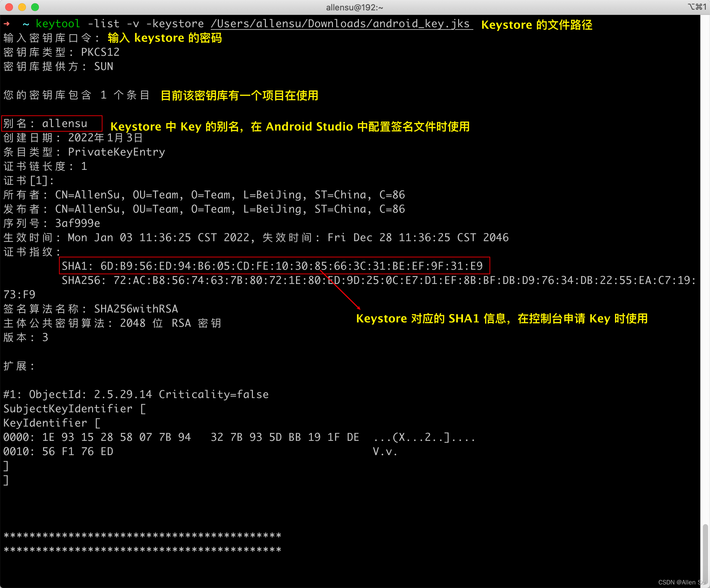Click the keystore provider SUN

pyautogui.click(x=103, y=66)
